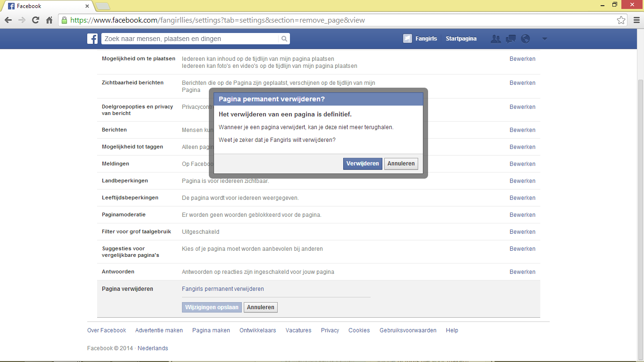Click the search magnifier icon
The image size is (644, 362).
click(x=284, y=39)
